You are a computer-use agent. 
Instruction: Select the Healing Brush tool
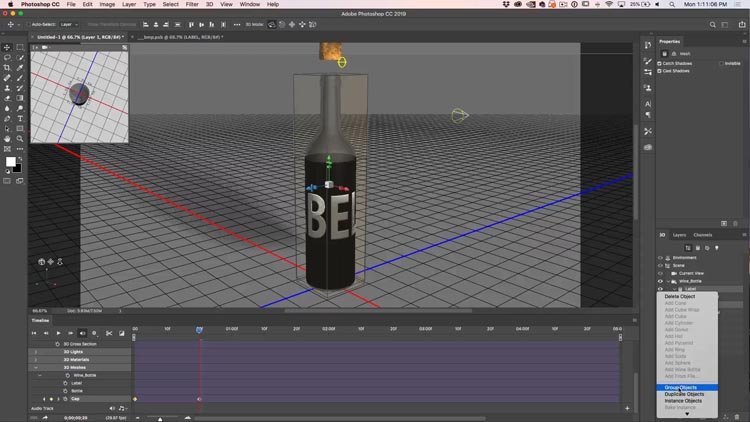pyautogui.click(x=7, y=78)
